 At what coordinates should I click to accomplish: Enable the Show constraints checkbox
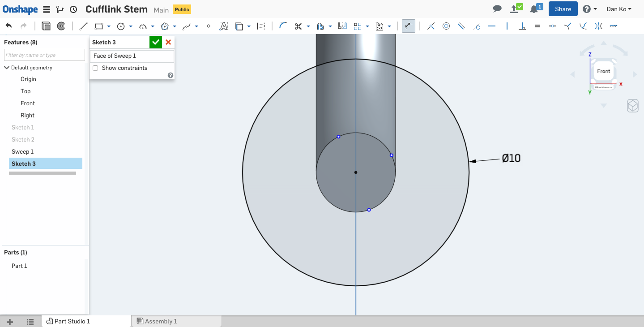(95, 68)
